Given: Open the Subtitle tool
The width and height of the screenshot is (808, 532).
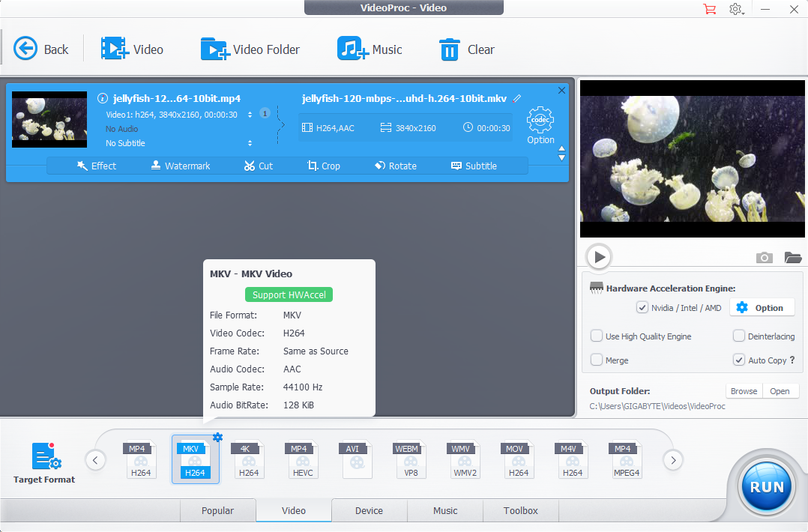Looking at the screenshot, I should coord(474,166).
